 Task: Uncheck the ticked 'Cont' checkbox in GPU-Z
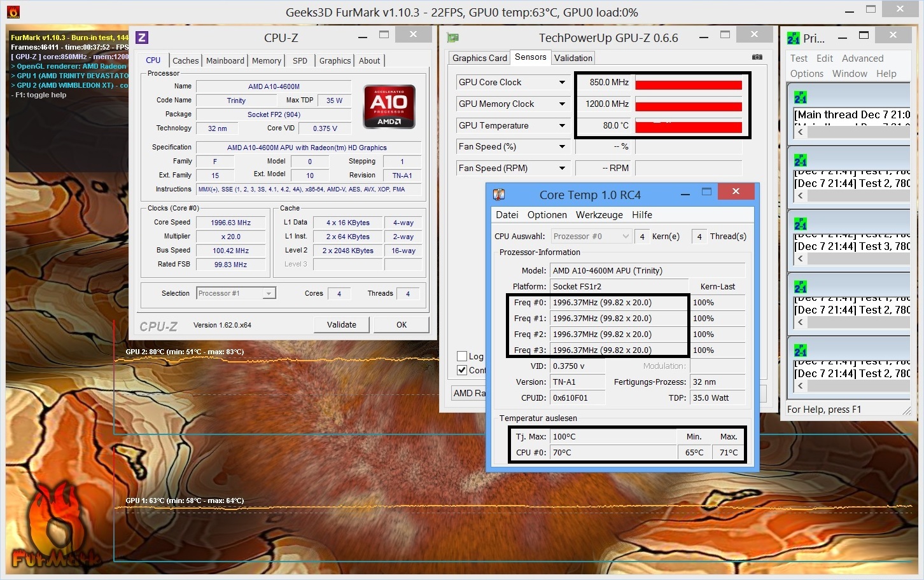462,370
